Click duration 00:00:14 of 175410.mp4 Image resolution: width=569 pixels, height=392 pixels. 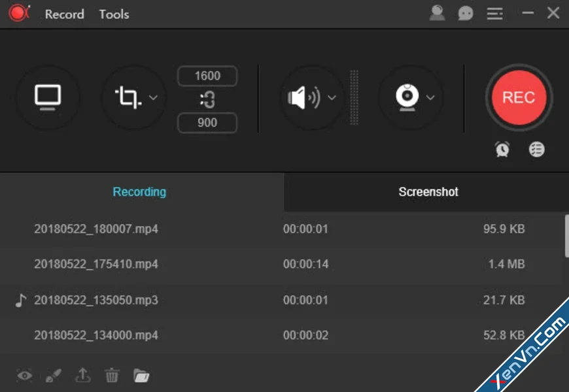(x=306, y=264)
